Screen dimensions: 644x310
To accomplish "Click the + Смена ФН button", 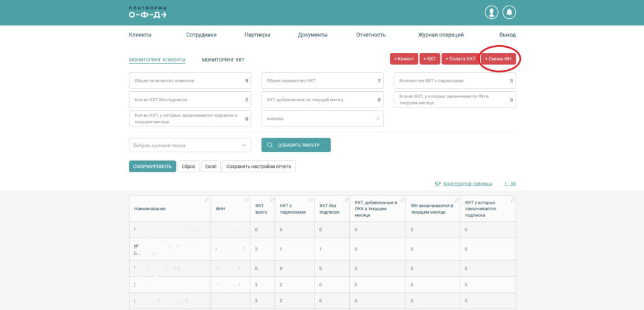I will [x=498, y=58].
